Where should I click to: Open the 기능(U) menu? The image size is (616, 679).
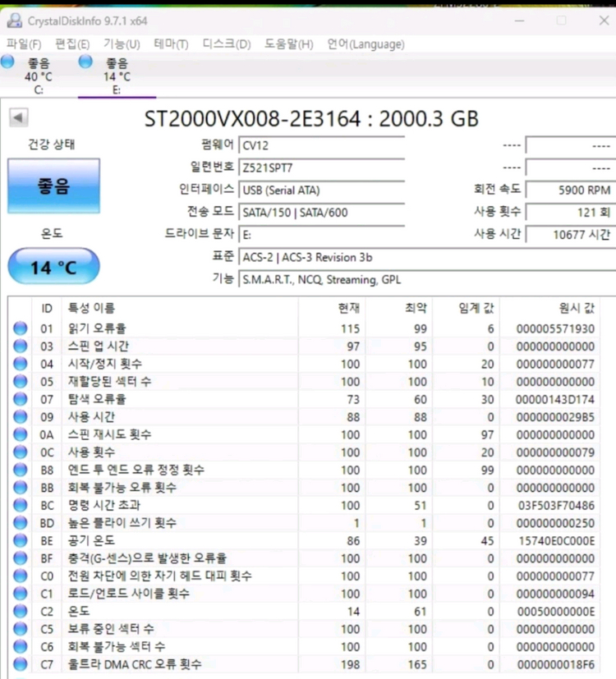122,44
